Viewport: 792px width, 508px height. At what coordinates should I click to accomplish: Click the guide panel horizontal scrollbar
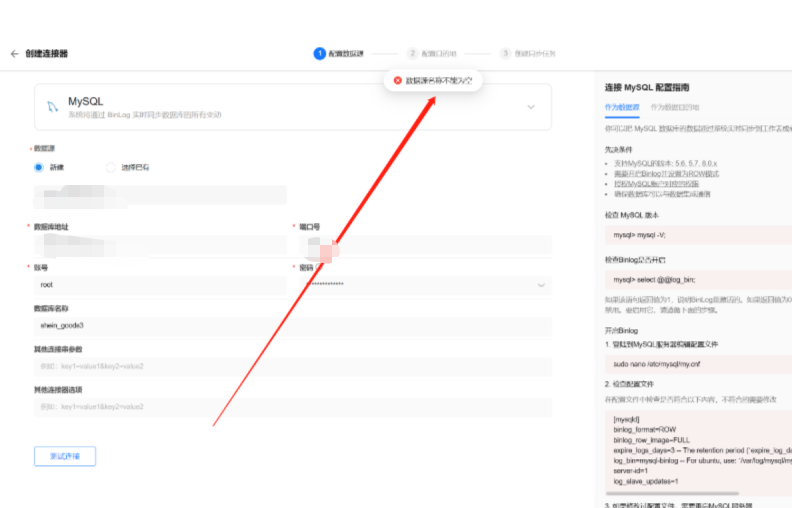[x=672, y=493]
